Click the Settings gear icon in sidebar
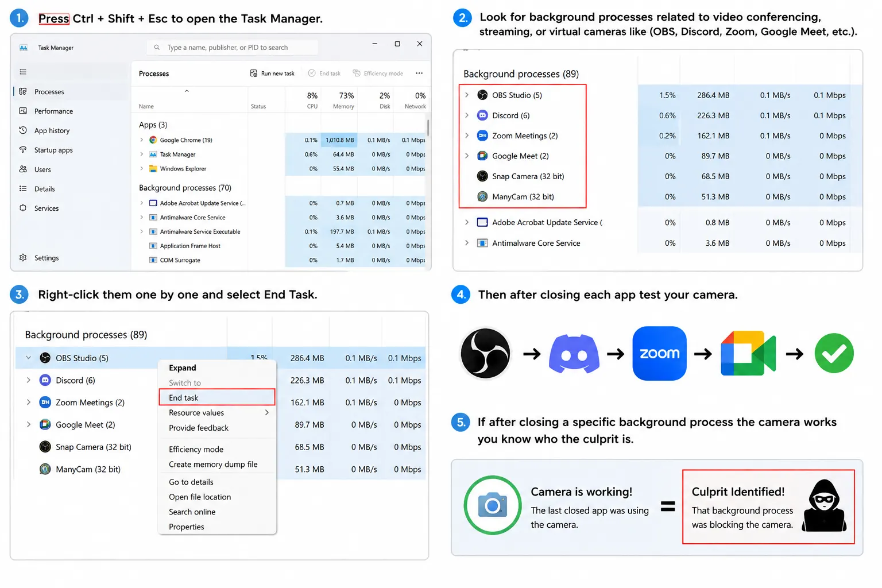This screenshot has width=882, height=588. 23,258
